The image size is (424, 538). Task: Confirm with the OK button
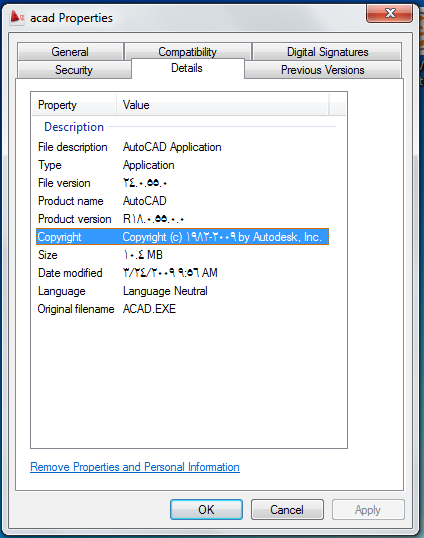tap(207, 510)
